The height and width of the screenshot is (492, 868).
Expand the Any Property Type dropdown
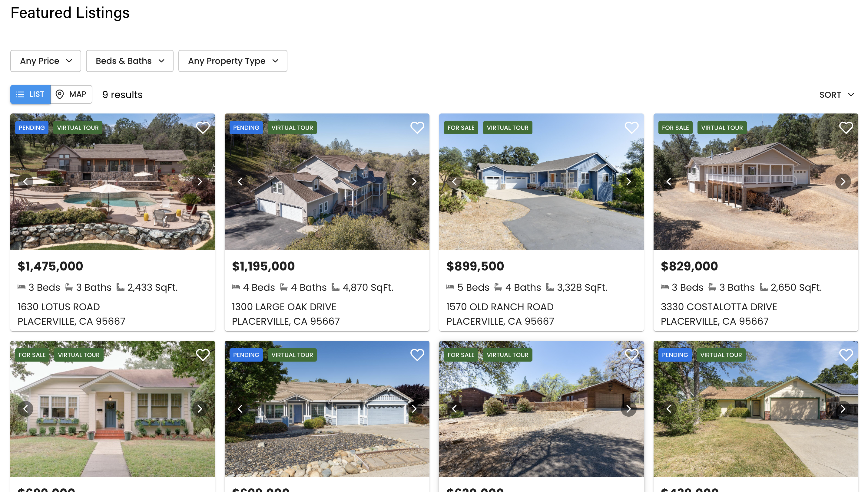tap(233, 61)
